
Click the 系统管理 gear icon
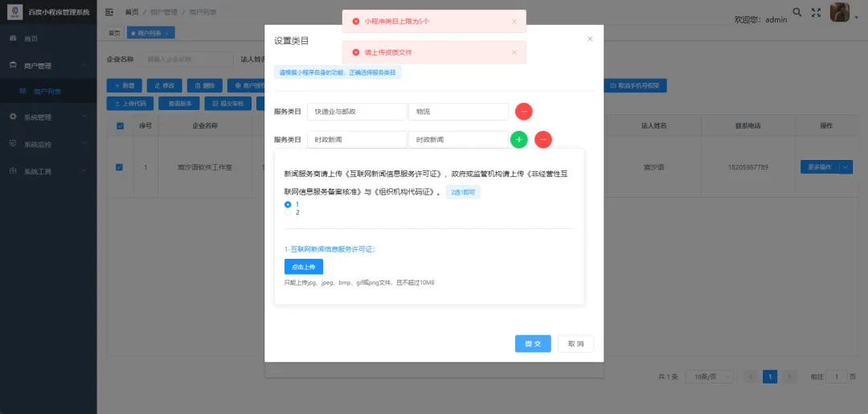tap(14, 117)
